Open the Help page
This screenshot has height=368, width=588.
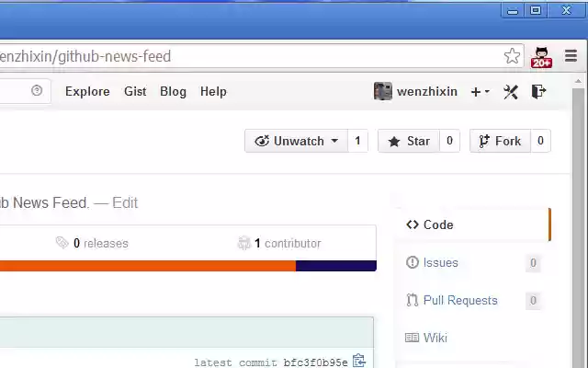tap(213, 92)
